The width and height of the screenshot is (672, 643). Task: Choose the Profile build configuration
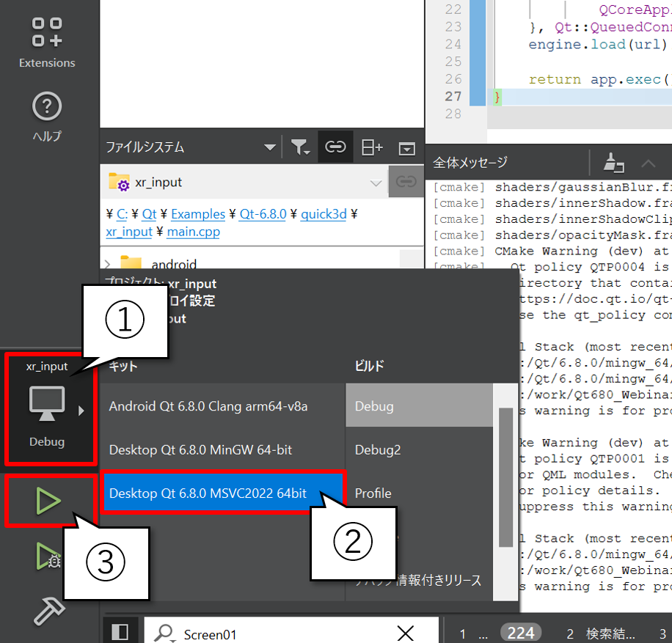point(373,493)
